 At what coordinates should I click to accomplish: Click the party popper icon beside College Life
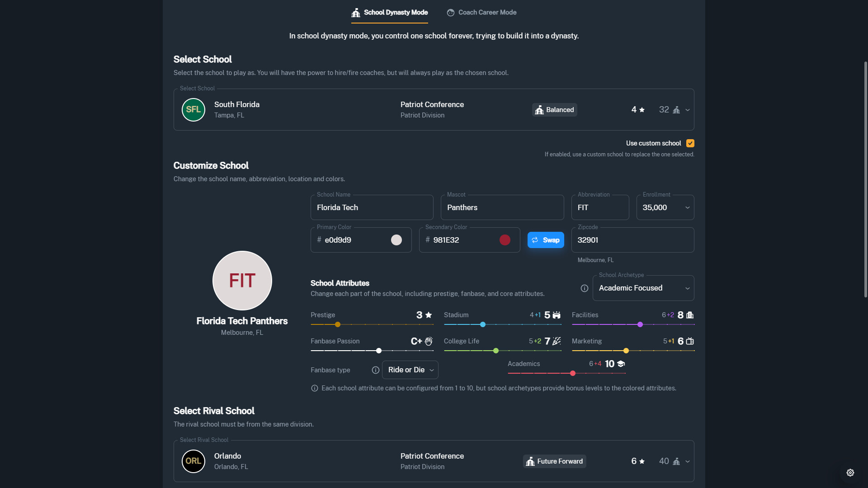(x=557, y=341)
